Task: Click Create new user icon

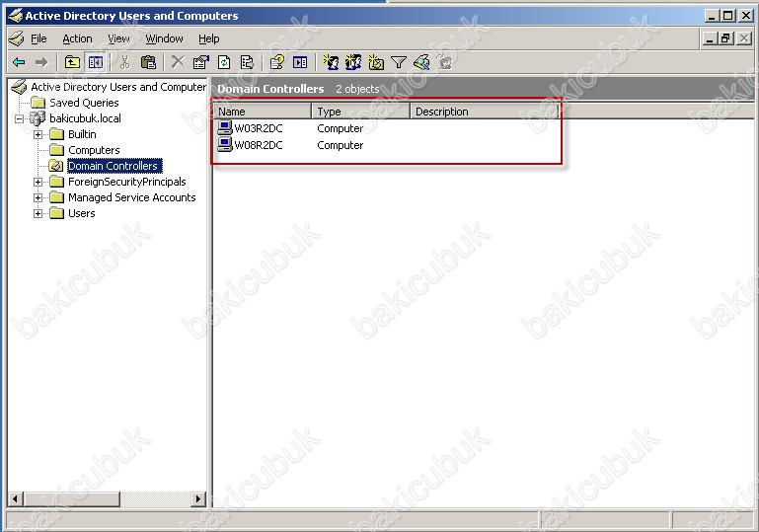Action: pyautogui.click(x=331, y=62)
